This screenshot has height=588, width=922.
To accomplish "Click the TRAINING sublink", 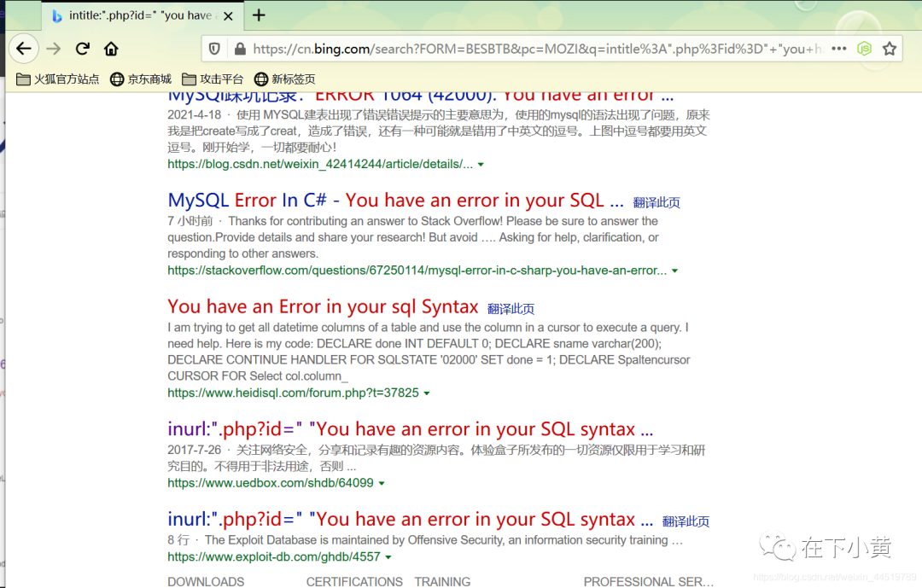I will 442,581.
